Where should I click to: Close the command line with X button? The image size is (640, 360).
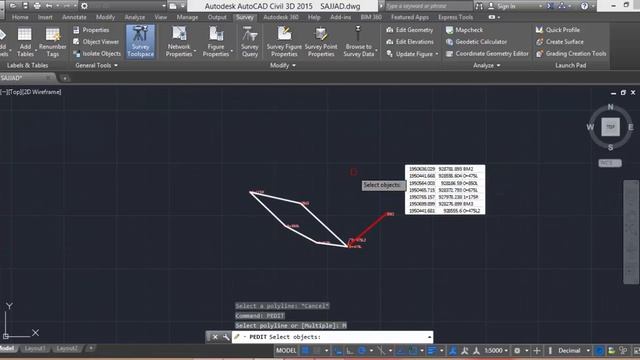[x=215, y=337]
